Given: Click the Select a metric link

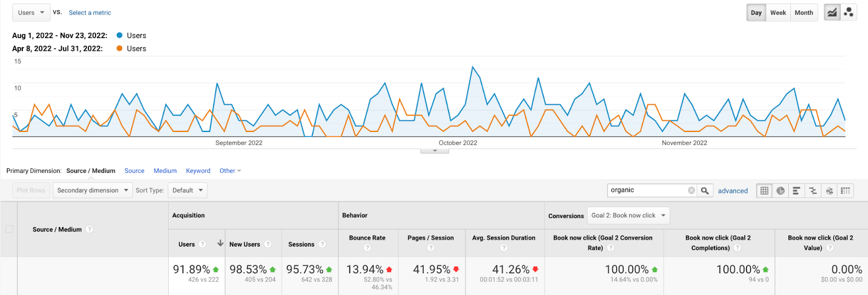Looking at the screenshot, I should (x=90, y=12).
